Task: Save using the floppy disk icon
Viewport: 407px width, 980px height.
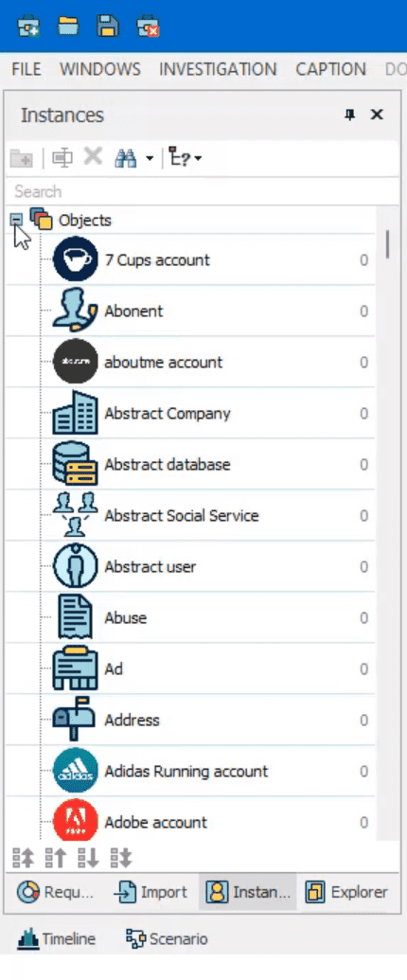Action: point(108,27)
